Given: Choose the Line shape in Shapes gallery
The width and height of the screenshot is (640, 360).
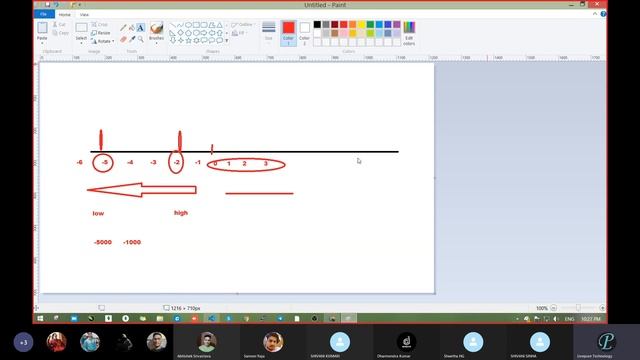Looking at the screenshot, I should click(x=173, y=25).
